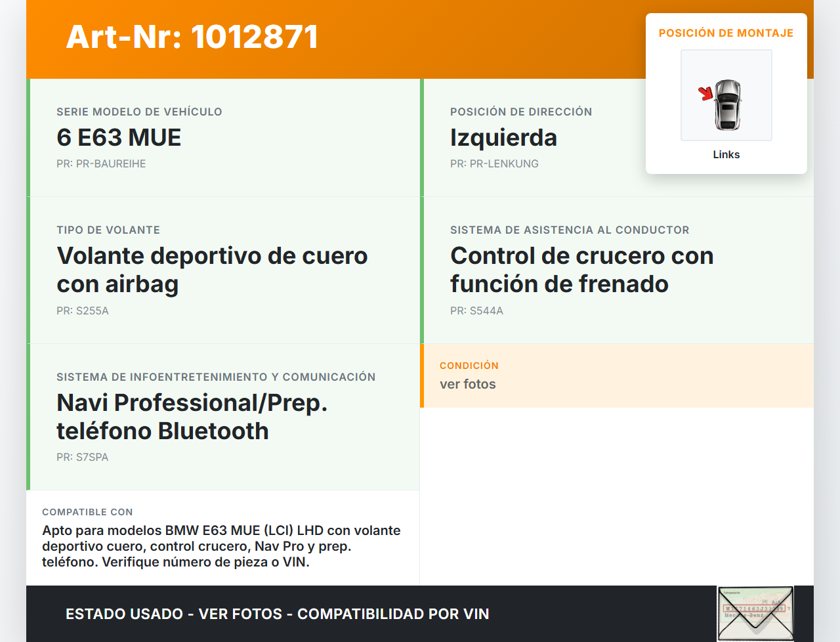Select the "Izquierda" steering value
This screenshot has height=642, width=840.
pos(503,137)
